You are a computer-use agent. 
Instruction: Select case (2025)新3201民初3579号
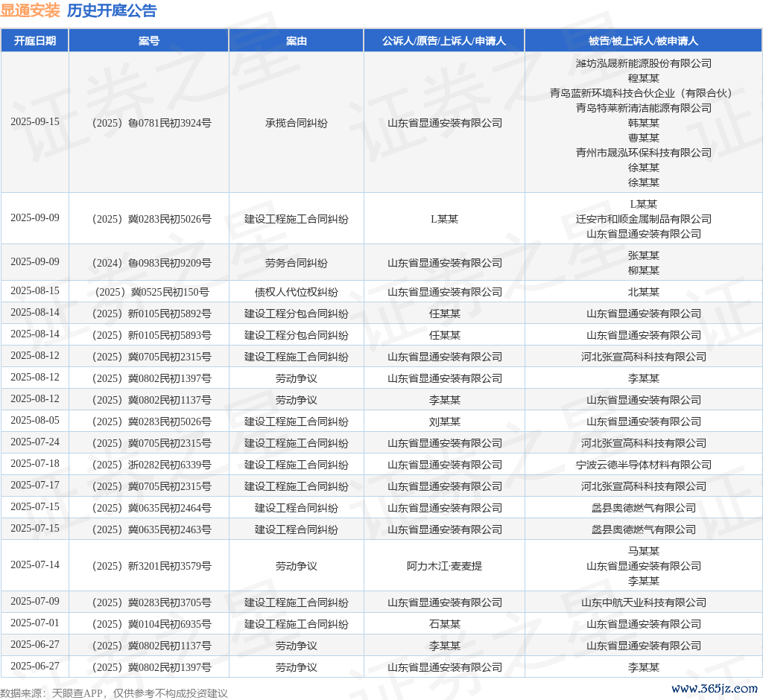coord(148,566)
